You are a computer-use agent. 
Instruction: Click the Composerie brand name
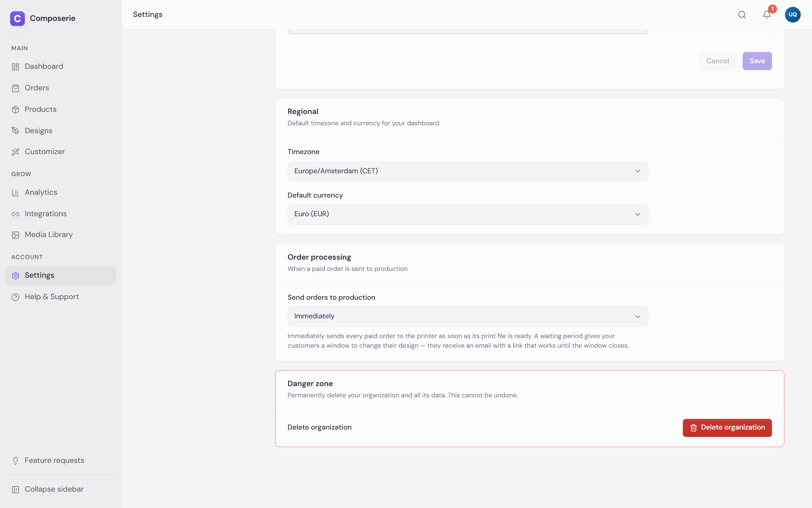(x=53, y=18)
